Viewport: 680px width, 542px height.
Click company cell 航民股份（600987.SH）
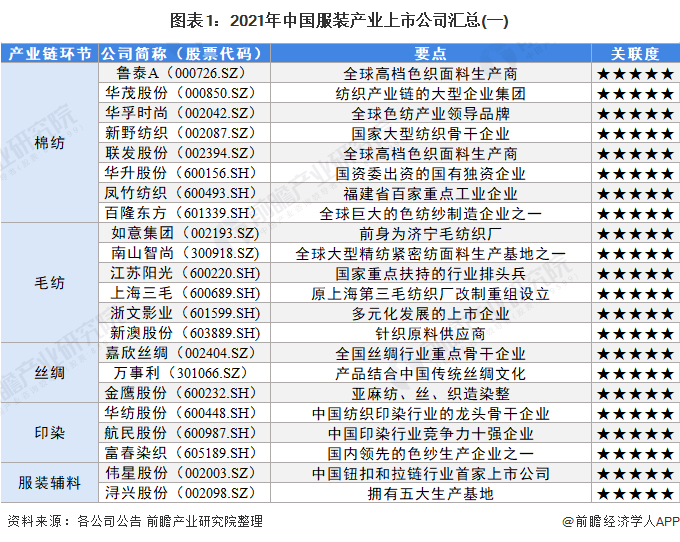(x=184, y=433)
